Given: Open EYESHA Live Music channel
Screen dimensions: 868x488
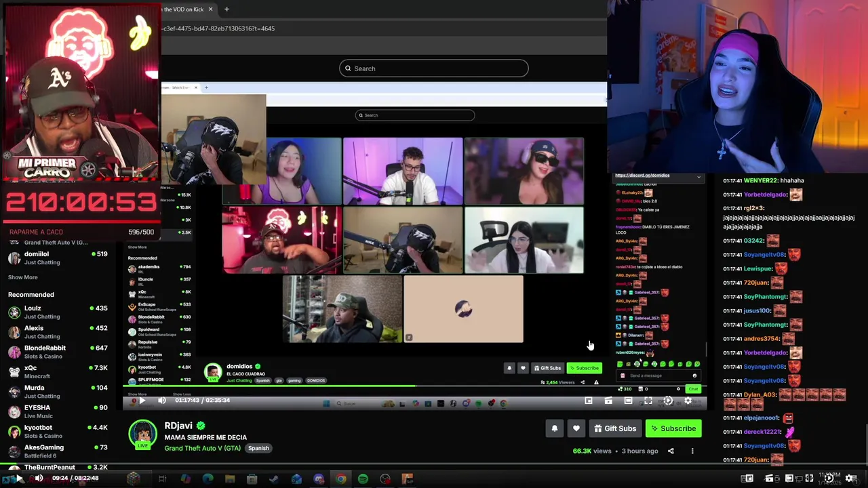Looking at the screenshot, I should click(x=58, y=411).
